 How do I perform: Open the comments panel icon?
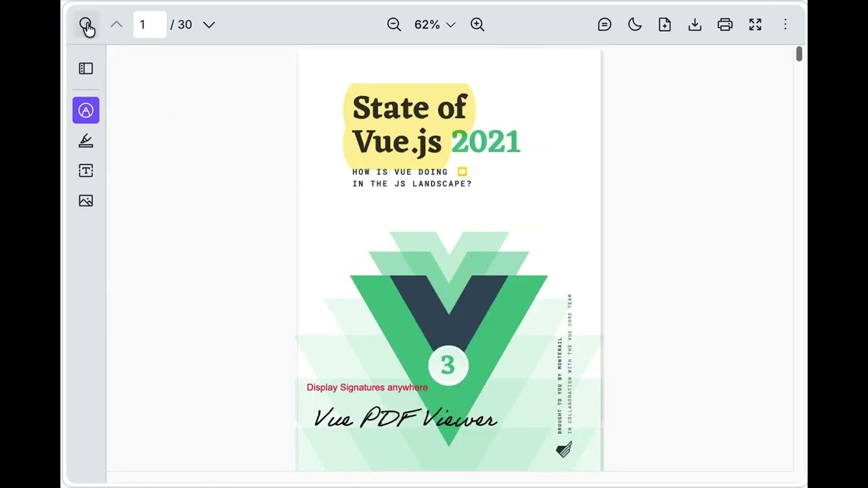point(604,24)
